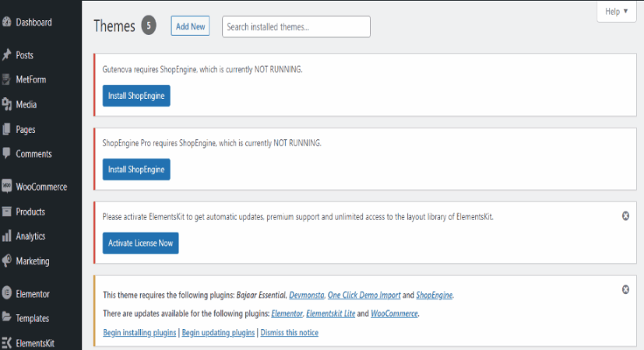This screenshot has width=644, height=350.
Task: Install ShopEngine from the ShopEngine Pro notice
Action: 136,170
